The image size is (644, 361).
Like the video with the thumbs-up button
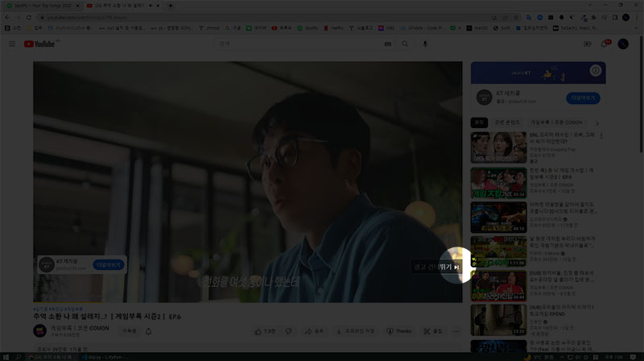[x=265, y=331]
